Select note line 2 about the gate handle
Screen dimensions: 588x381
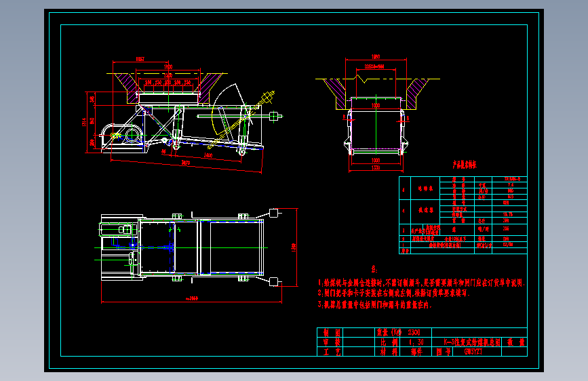[x=394, y=293]
